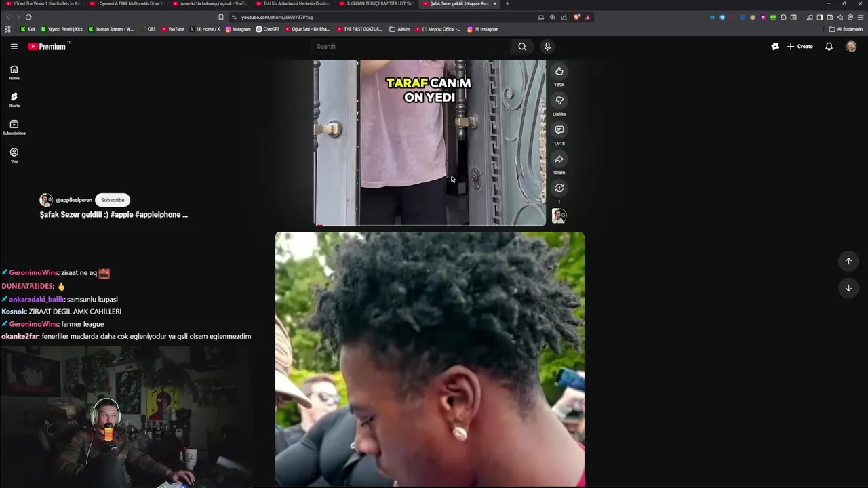Viewport: 868px width, 488px height.
Task: Open the You section in the sidebar
Action: point(14,155)
